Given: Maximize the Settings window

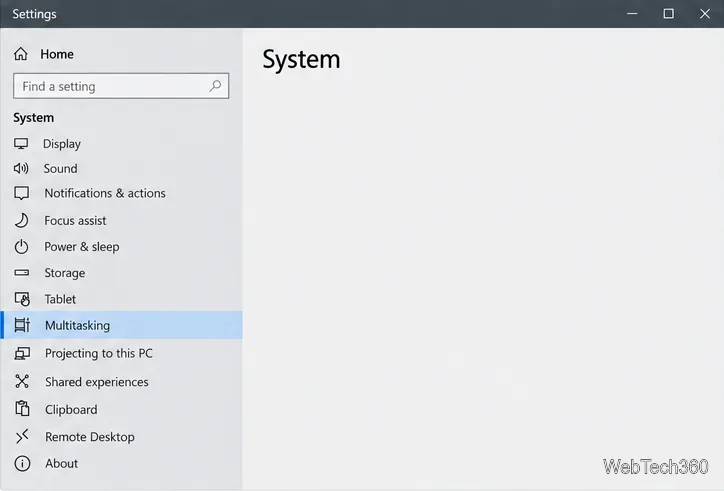Looking at the screenshot, I should (668, 14).
